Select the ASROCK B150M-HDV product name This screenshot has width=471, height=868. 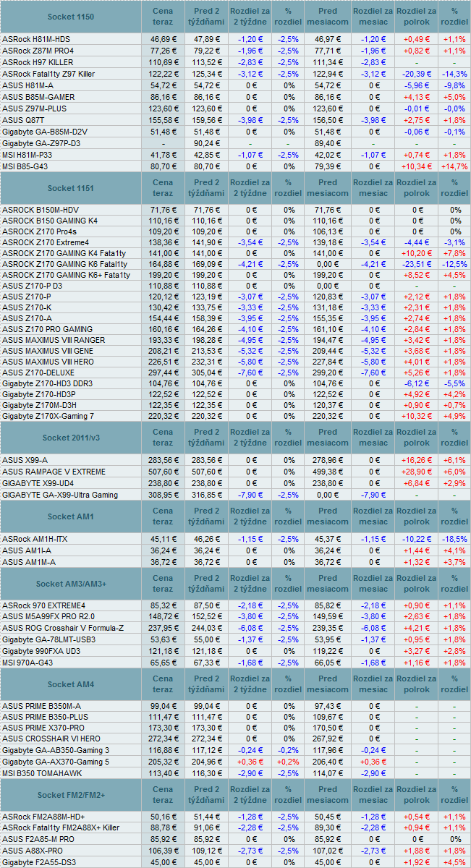[39, 209]
